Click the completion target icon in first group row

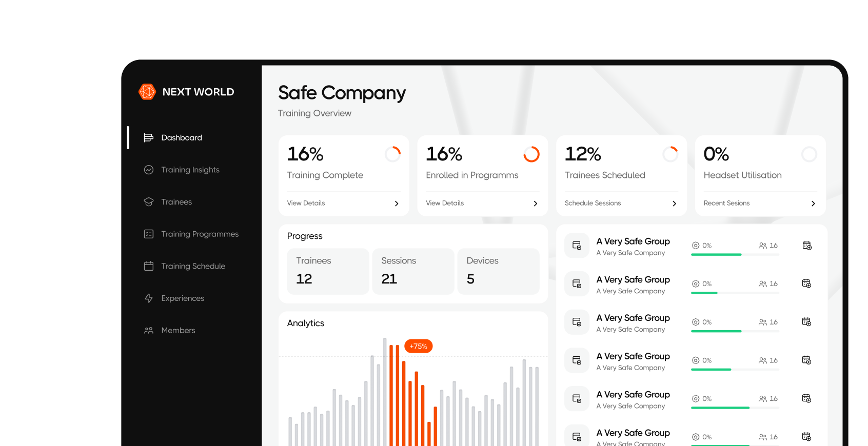[x=696, y=246]
